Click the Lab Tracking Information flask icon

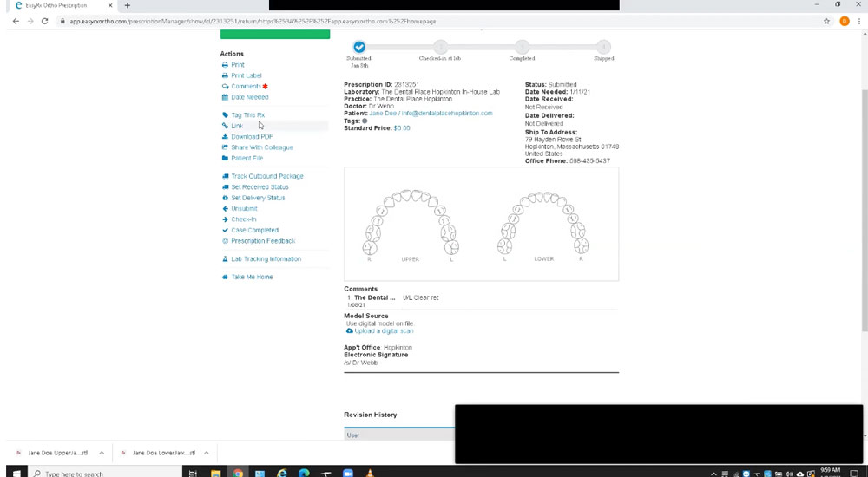click(226, 259)
